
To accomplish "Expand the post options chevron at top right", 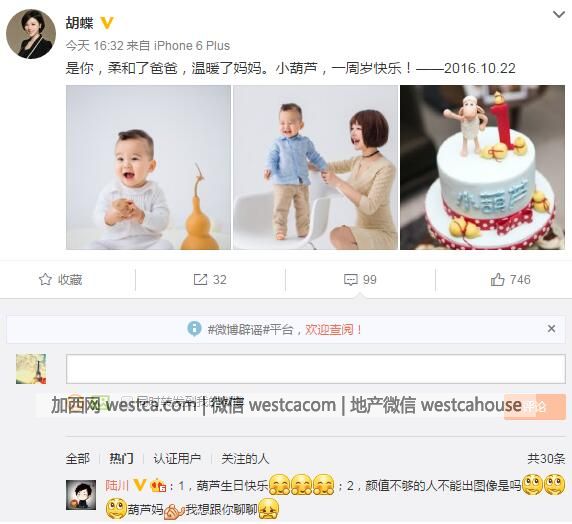I will [559, 15].
